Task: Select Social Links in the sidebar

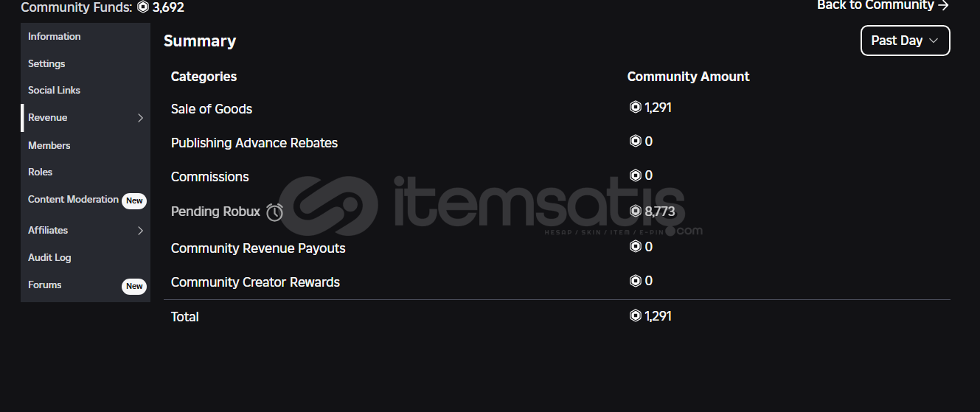Action: pos(54,90)
